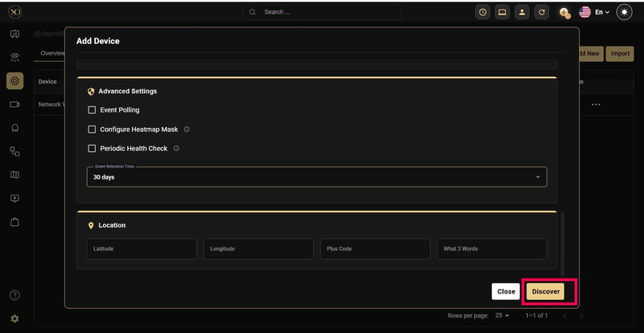Open the camera icon in sidebar
The width and height of the screenshot is (644, 333).
14,105
